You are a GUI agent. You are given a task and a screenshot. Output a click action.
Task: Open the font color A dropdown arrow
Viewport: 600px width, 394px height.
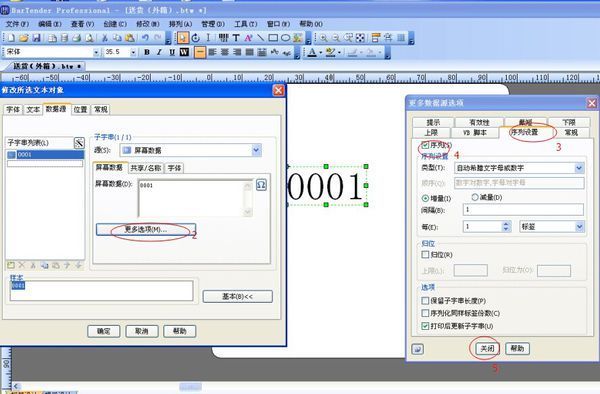(321, 52)
